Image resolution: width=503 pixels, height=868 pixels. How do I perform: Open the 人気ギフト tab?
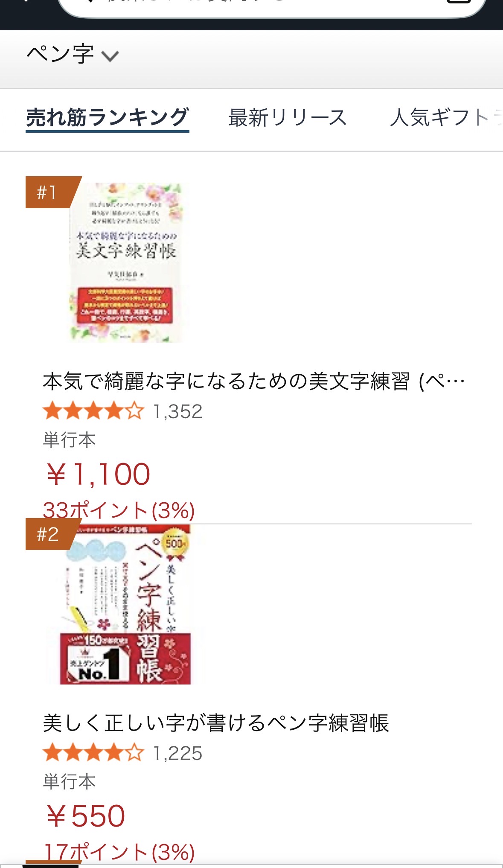coord(446,118)
